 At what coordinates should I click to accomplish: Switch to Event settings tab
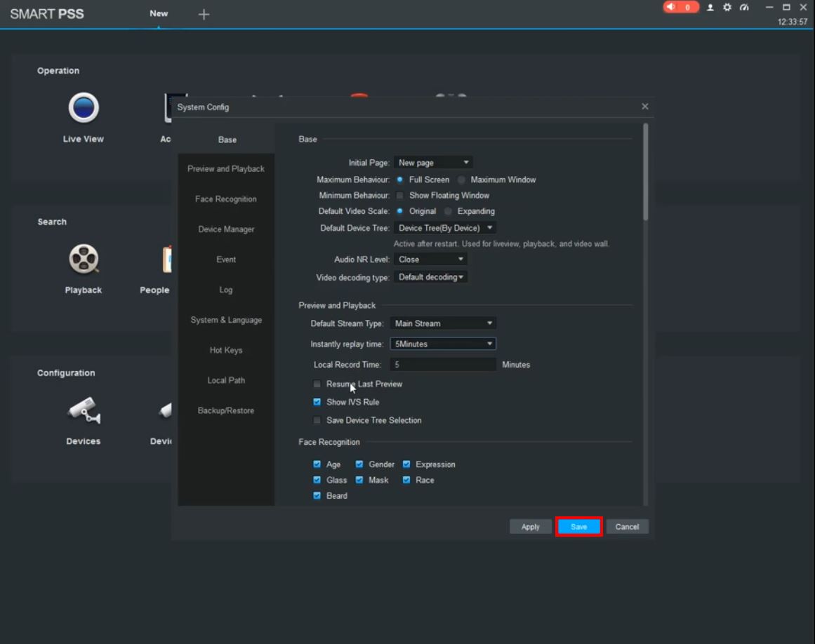coord(226,259)
